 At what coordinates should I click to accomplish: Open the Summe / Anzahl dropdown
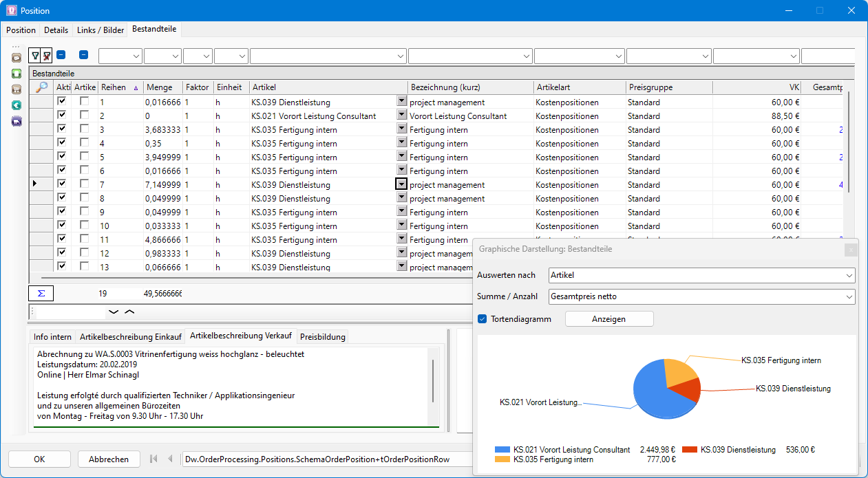point(701,296)
